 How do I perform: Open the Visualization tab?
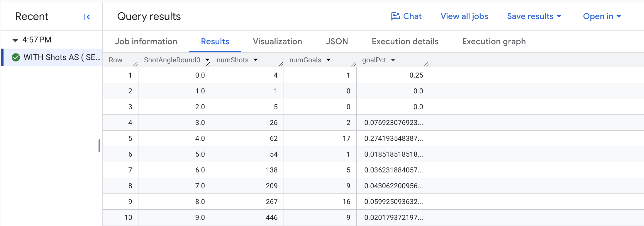pos(277,42)
